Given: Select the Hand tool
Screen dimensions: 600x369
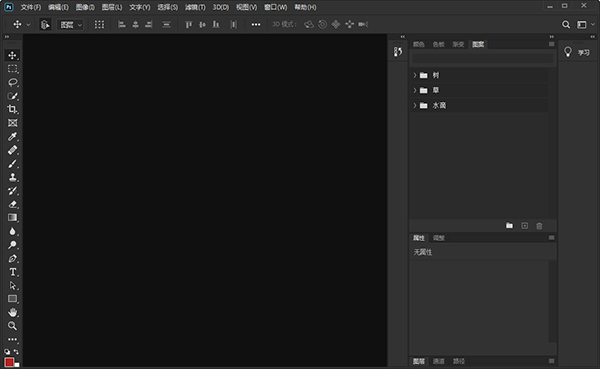Looking at the screenshot, I should point(12,312).
